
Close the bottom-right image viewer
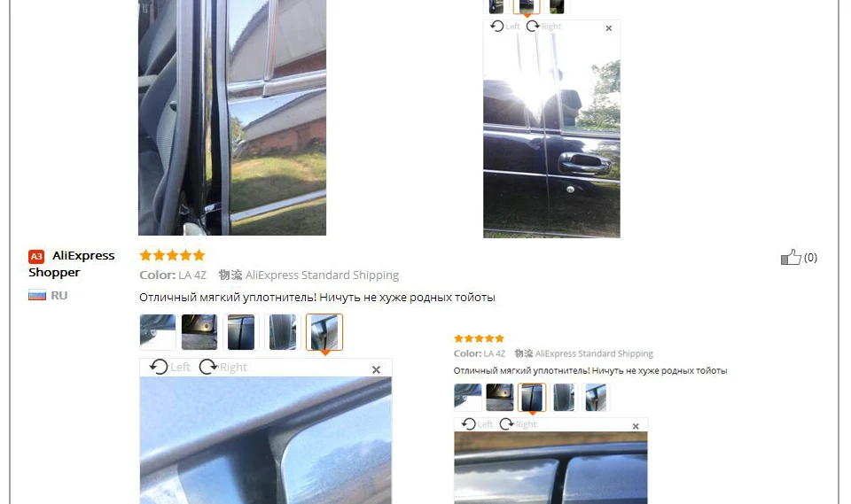(636, 426)
